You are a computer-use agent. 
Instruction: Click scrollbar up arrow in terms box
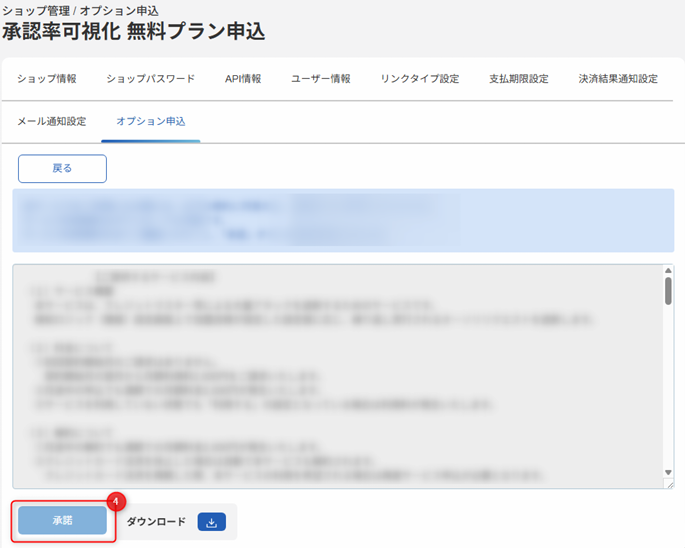[668, 271]
